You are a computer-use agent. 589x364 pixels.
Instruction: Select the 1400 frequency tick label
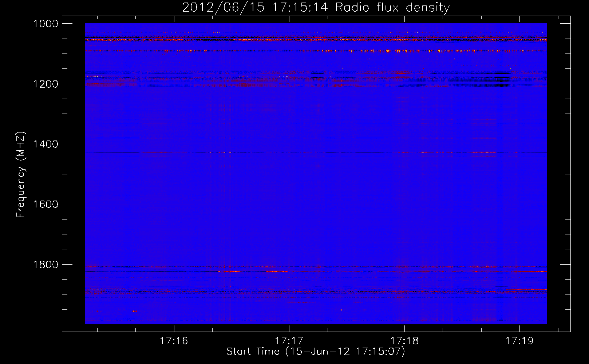[x=46, y=144]
